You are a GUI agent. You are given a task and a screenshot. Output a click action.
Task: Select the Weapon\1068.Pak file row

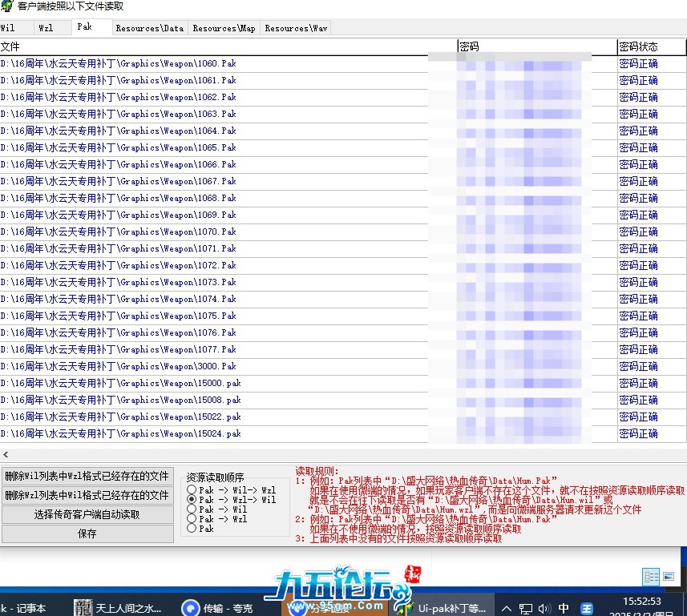[x=343, y=198]
